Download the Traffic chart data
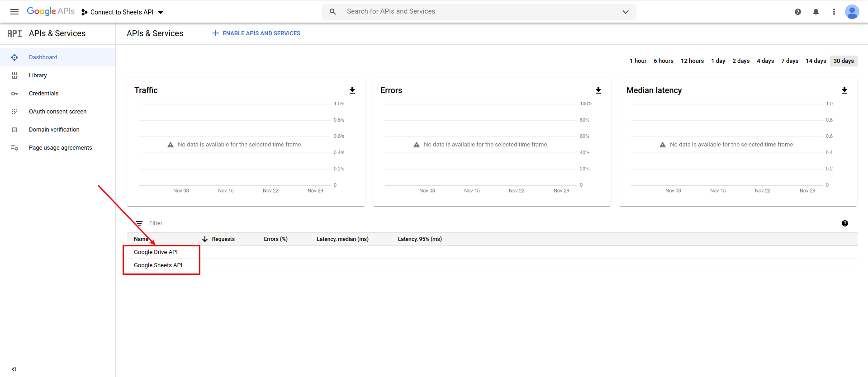This screenshot has height=377, width=868. [352, 90]
